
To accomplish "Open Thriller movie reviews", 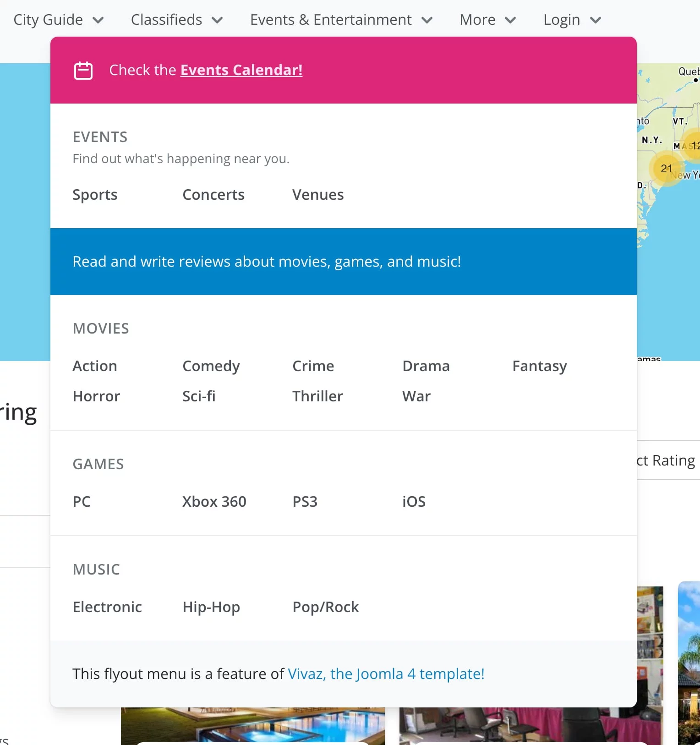I will (x=317, y=396).
